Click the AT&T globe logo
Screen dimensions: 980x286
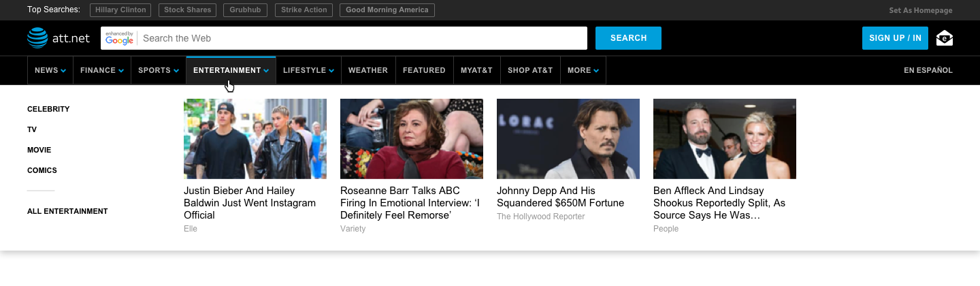click(37, 38)
